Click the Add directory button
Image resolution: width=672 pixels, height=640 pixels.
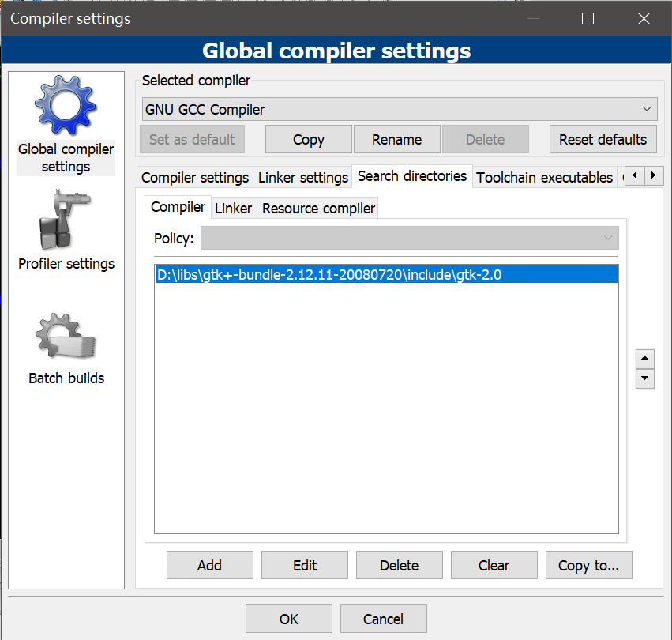pyautogui.click(x=210, y=565)
